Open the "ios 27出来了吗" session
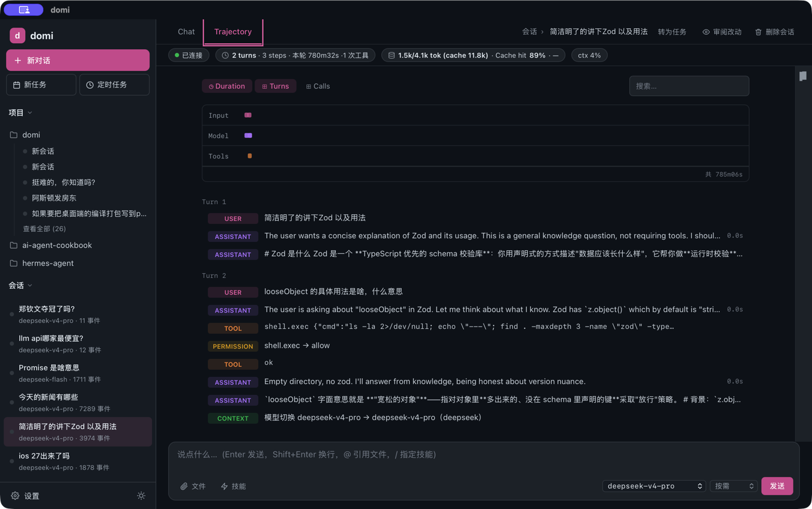Viewport: 812px width, 509px height. click(x=78, y=462)
